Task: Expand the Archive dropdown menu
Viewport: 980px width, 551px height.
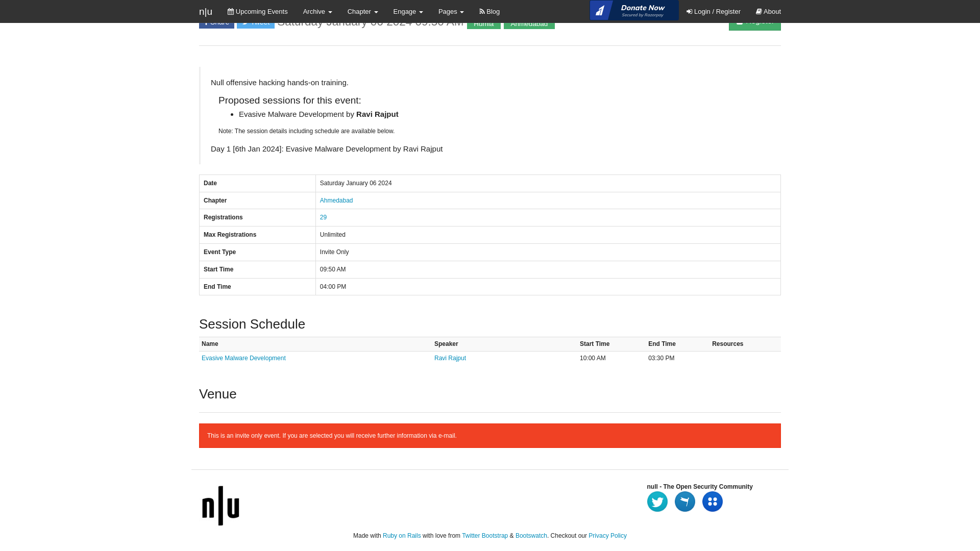Action: [x=317, y=11]
